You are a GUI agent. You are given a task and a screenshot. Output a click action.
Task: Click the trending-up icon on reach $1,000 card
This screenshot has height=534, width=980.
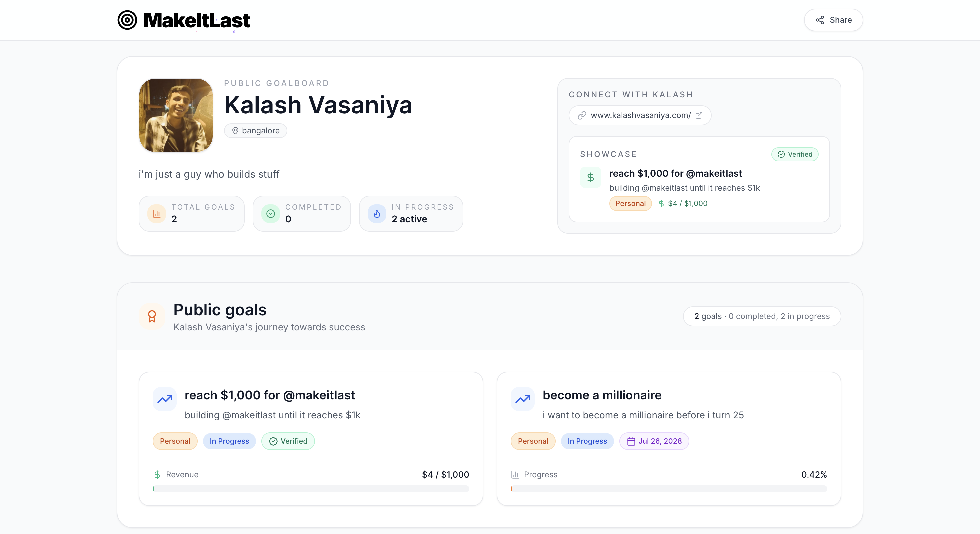point(164,399)
